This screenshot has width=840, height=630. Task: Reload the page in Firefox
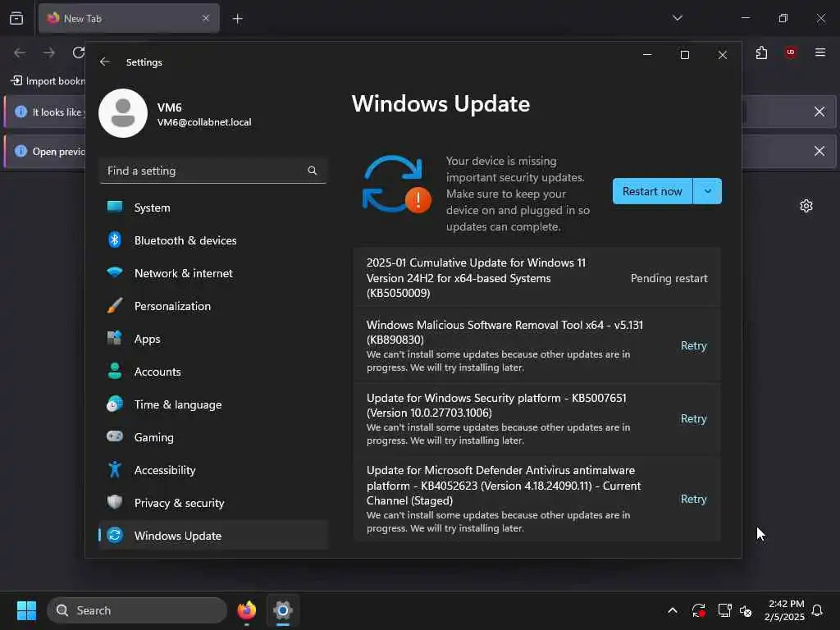[79, 52]
